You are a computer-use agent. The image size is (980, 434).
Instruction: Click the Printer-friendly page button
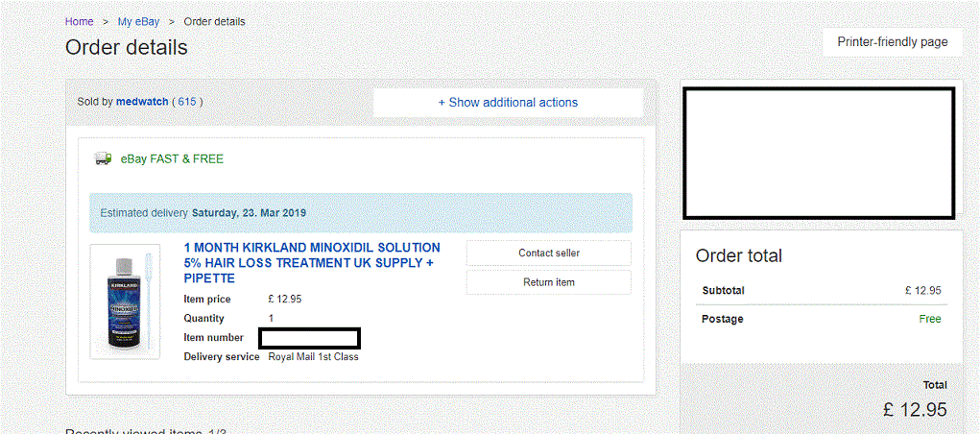pyautogui.click(x=893, y=42)
